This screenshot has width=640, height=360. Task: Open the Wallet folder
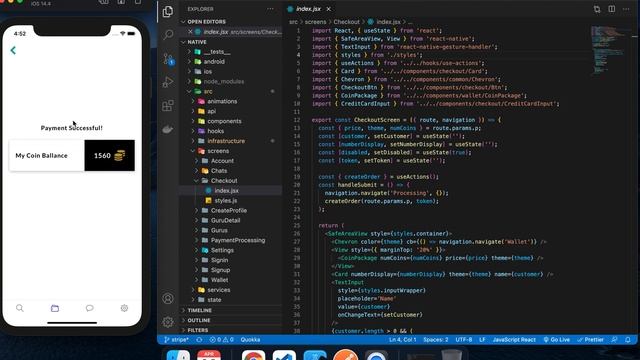click(220, 280)
